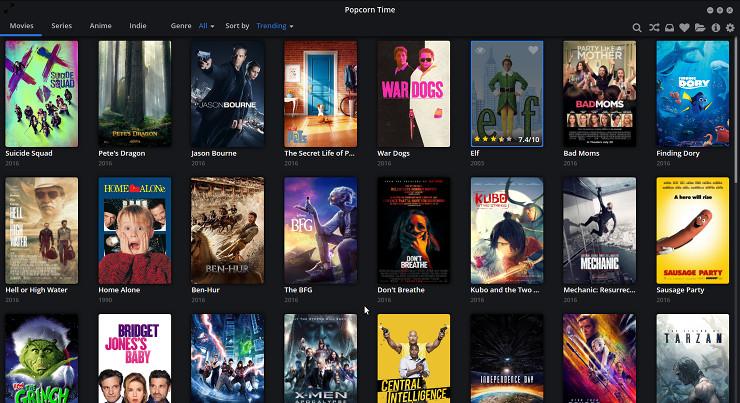This screenshot has width=740, height=403.
Task: Open the Sausage Party poster
Action: 692,230
